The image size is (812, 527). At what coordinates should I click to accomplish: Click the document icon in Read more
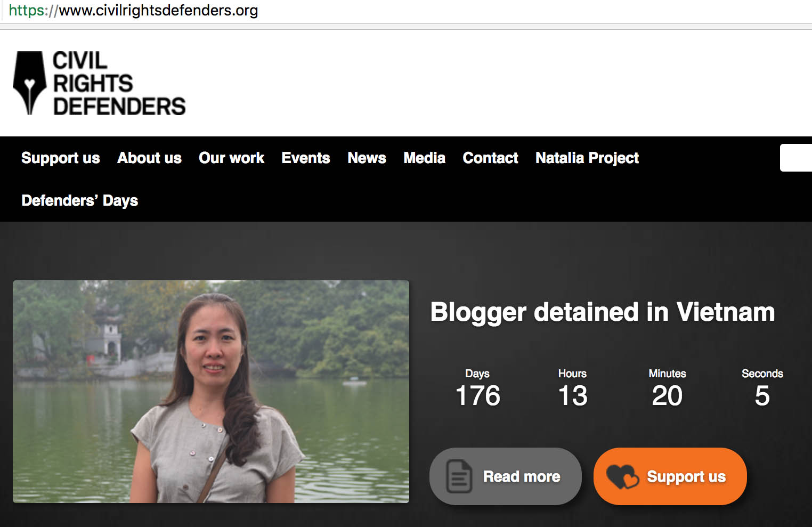[459, 476]
